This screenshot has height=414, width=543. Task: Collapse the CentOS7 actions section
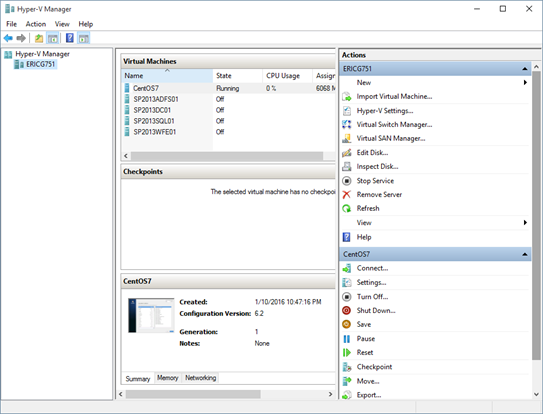pyautogui.click(x=525, y=254)
